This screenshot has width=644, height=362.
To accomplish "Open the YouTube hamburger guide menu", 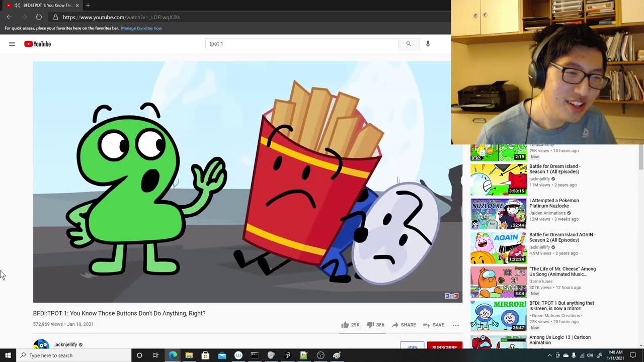I will pyautogui.click(x=12, y=44).
